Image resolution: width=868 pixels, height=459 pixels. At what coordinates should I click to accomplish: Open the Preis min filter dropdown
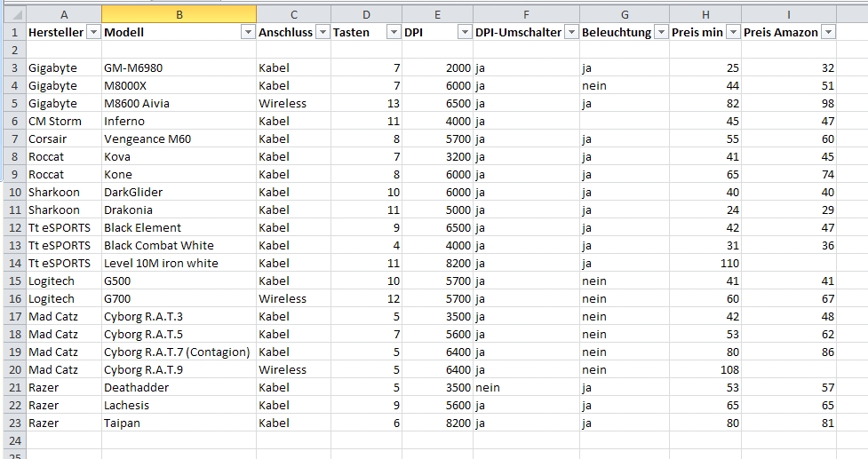[x=733, y=32]
